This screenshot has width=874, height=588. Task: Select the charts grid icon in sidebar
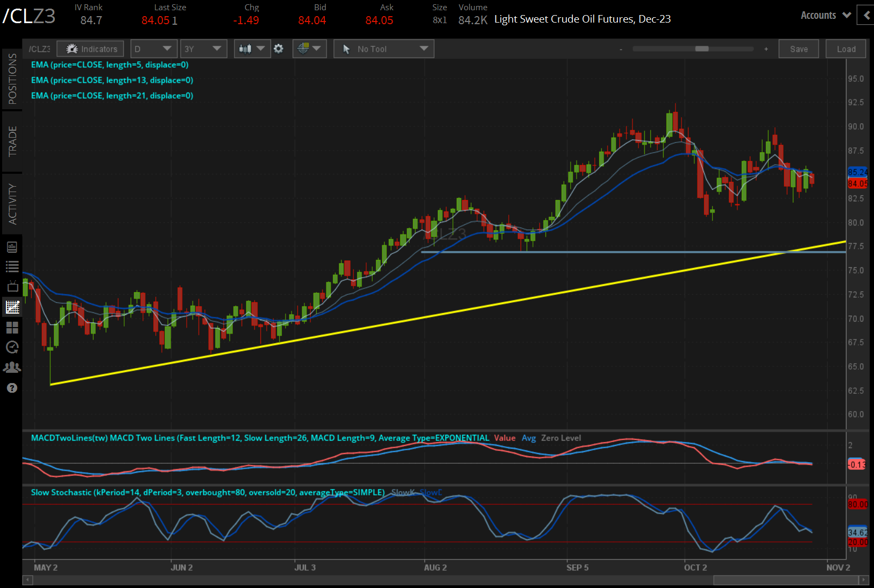pos(12,307)
